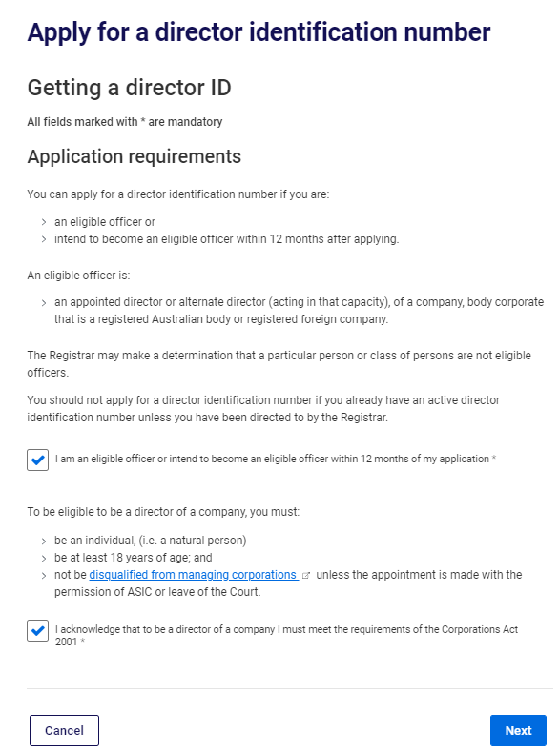The height and width of the screenshot is (756, 559).
Task: Click the mandatory asterisk after '2001'
Action: (82, 642)
